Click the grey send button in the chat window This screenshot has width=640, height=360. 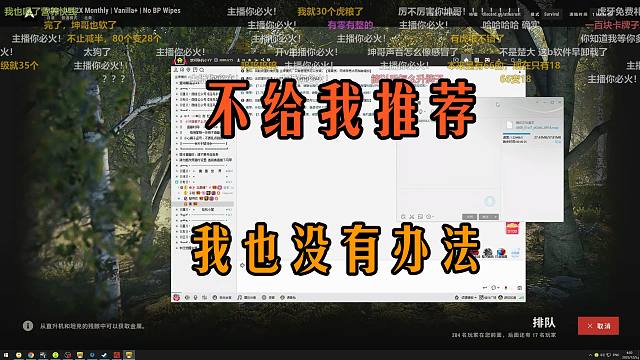486,217
